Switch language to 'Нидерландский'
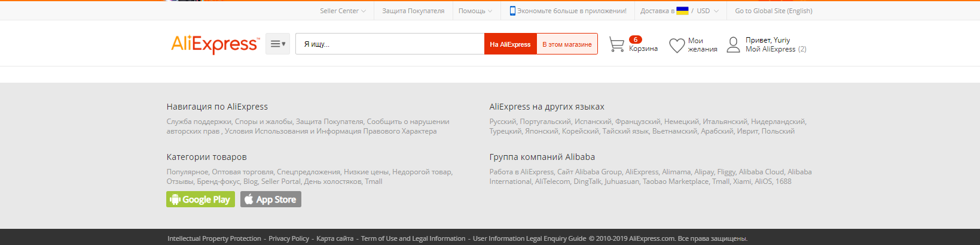 [778, 122]
